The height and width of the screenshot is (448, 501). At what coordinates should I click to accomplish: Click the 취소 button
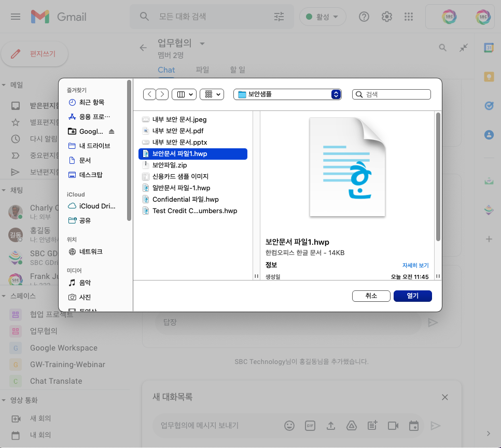point(371,296)
